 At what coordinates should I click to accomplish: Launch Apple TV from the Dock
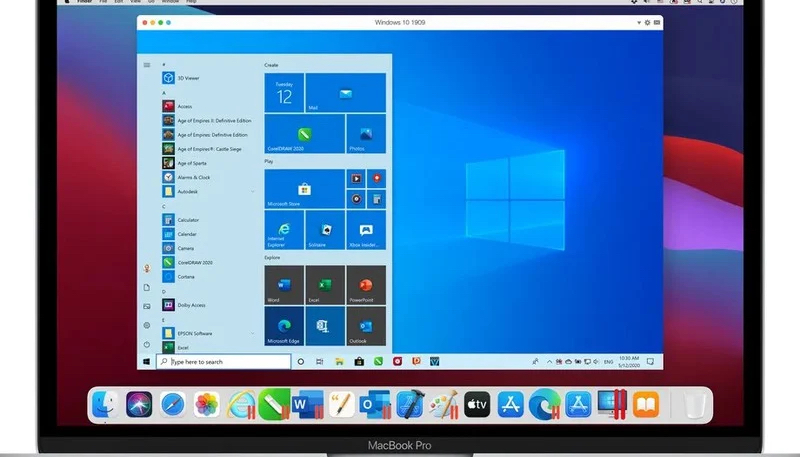478,404
